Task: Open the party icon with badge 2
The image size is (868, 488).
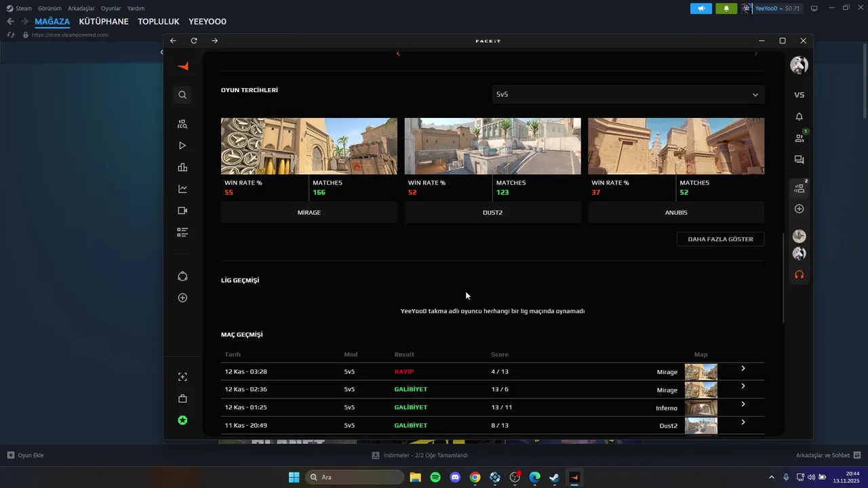Action: pyautogui.click(x=800, y=188)
